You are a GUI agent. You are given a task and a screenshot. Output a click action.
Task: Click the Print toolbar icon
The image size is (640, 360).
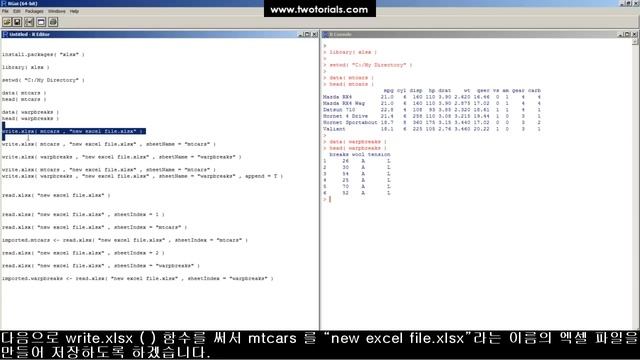pyautogui.click(x=53, y=22)
